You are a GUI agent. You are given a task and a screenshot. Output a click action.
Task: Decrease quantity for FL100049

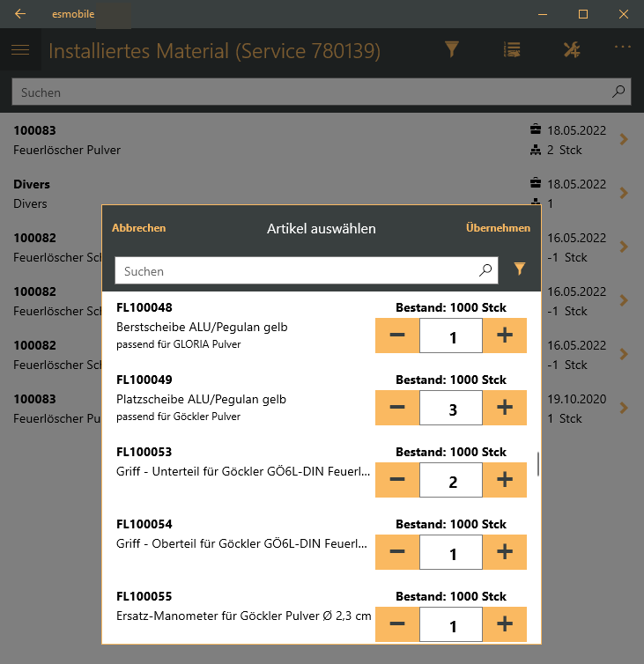coord(397,408)
